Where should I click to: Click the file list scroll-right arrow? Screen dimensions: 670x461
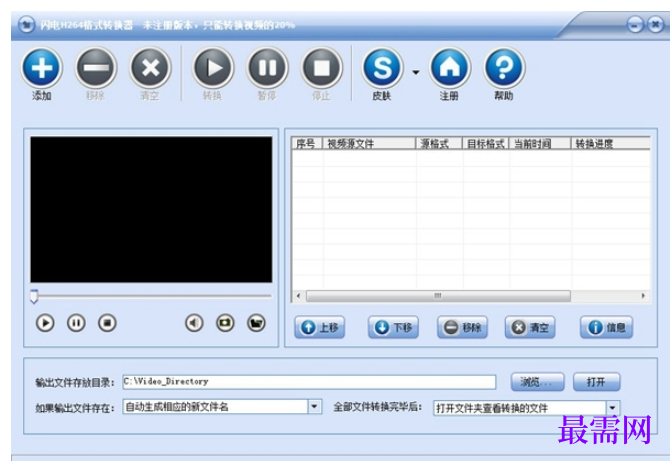coord(644,296)
